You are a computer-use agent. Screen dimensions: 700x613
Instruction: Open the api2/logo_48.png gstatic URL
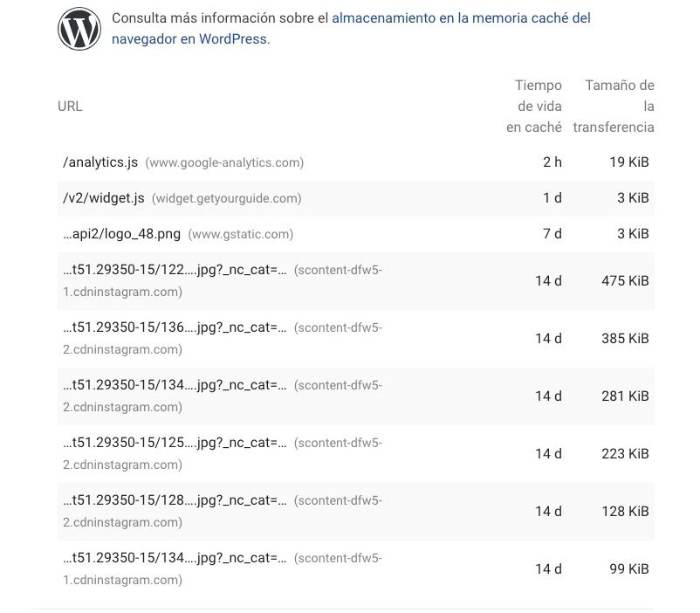[122, 234]
